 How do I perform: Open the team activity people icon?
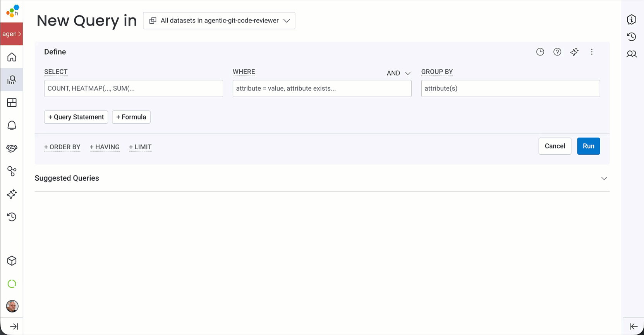point(632,54)
